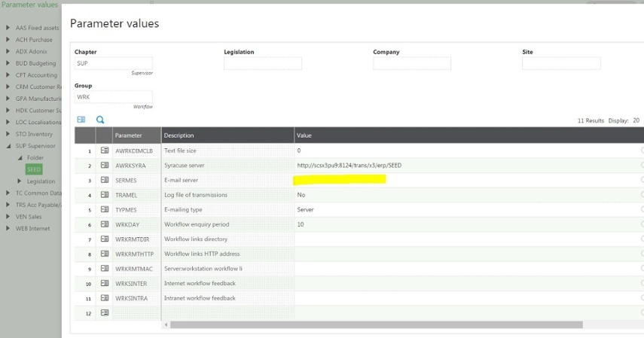Open row action icon for SERMES parameter
The width and height of the screenshot is (644, 338).
tap(105, 180)
